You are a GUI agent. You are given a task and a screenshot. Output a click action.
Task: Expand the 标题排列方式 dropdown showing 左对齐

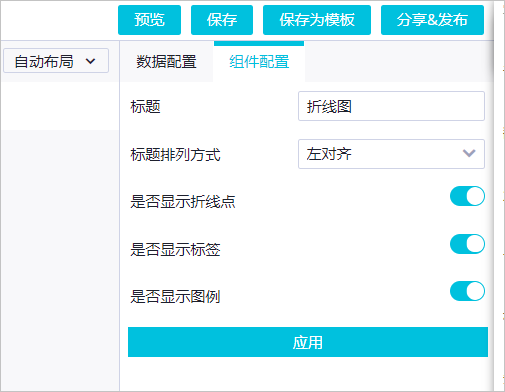click(x=391, y=154)
